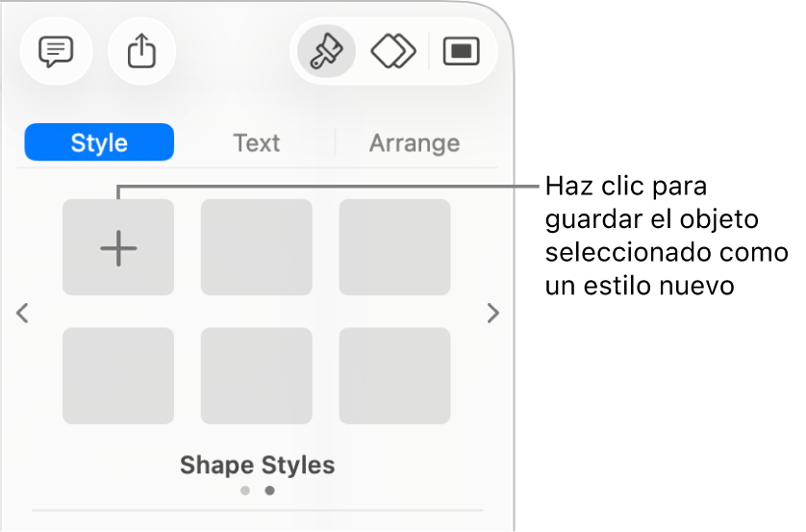Select the top middle shape style swatch

tap(256, 247)
